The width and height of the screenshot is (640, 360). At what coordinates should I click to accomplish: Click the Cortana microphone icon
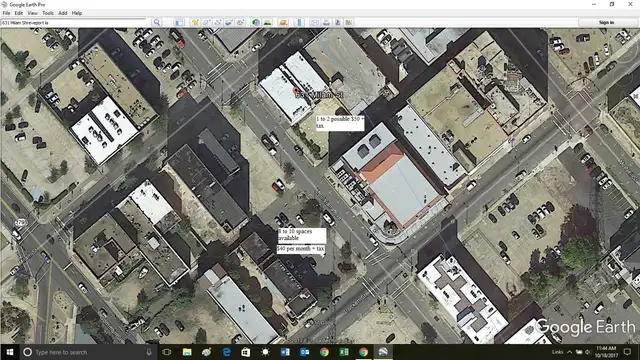pos(149,352)
